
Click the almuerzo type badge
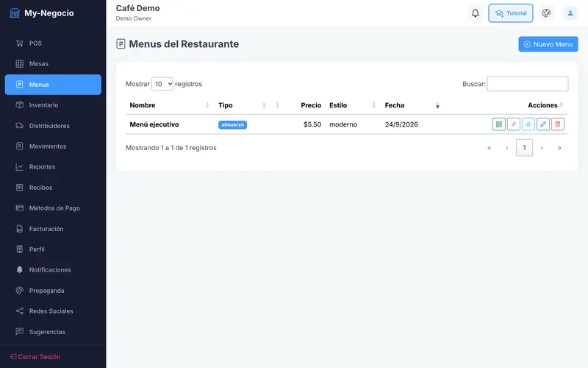point(232,124)
